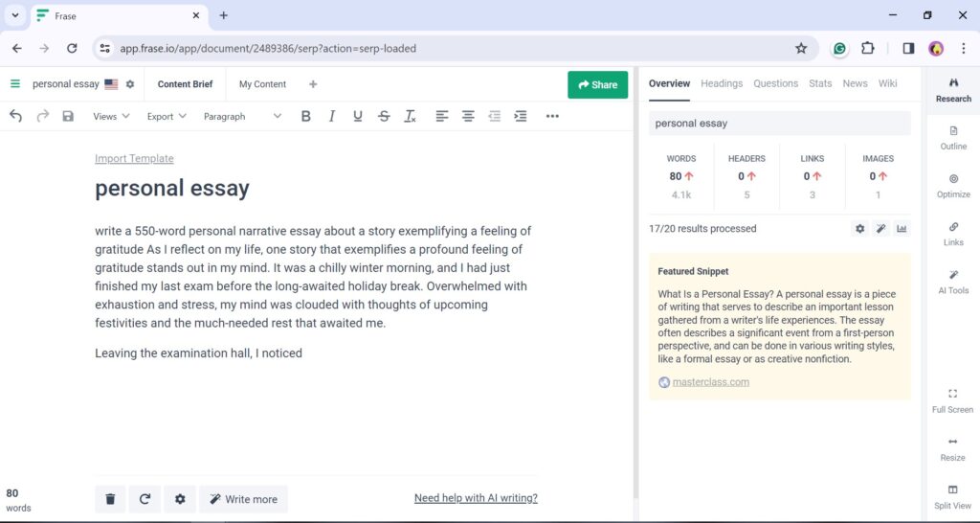Screen dimensions: 980x523
Task: Enable Split View
Action: point(952,497)
